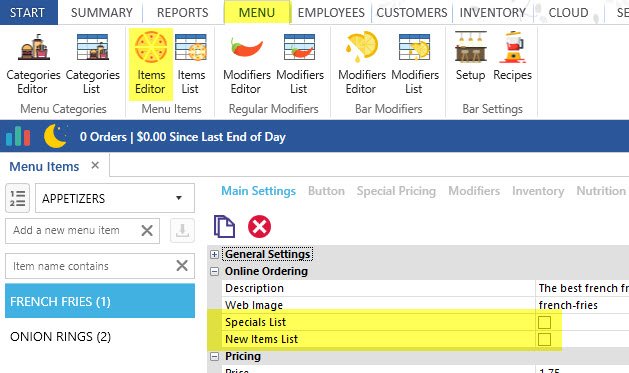The image size is (629, 373).
Task: Close the Menu Items tab
Action: pyautogui.click(x=95, y=165)
